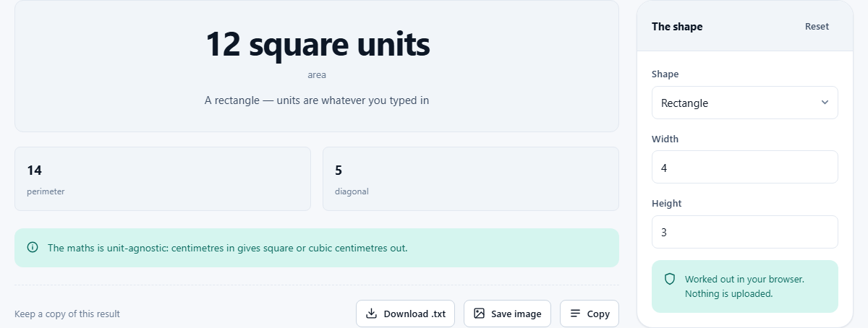Viewport: 868px width, 328px height.
Task: Click 'The shape' panel title
Action: click(x=677, y=27)
